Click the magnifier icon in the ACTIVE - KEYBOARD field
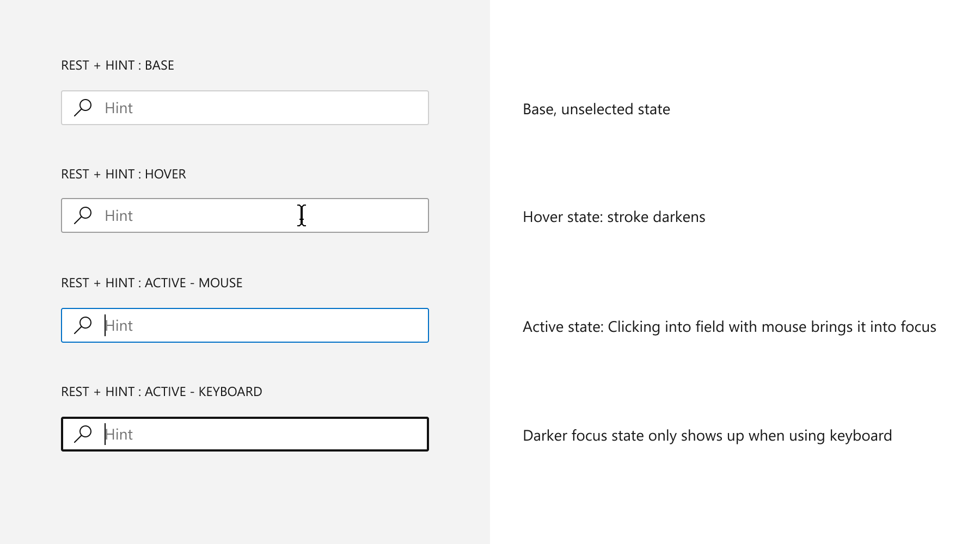The image size is (980, 544). [83, 434]
